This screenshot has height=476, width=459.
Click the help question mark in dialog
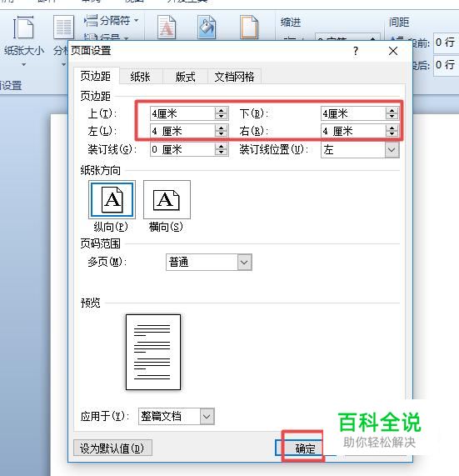coord(356,51)
